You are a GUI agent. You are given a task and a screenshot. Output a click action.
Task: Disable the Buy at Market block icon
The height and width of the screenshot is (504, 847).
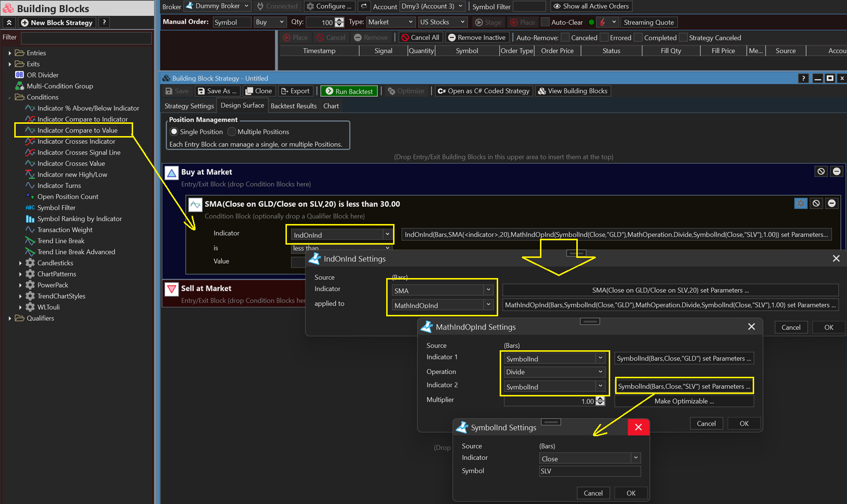(x=820, y=171)
